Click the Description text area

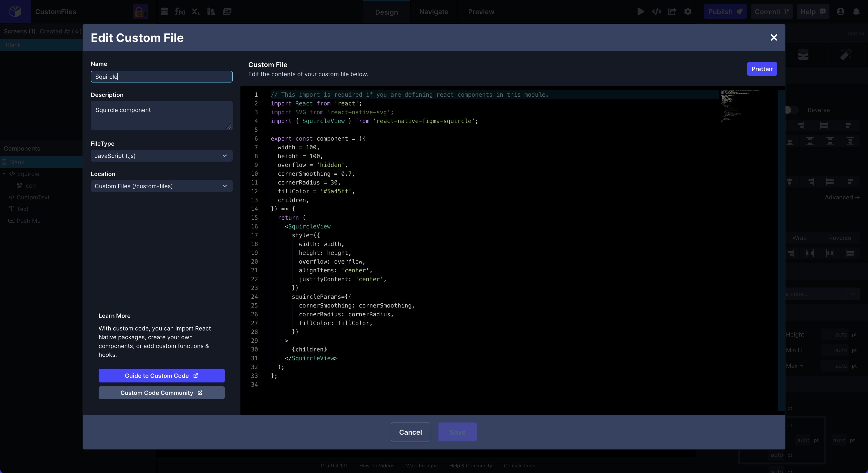click(161, 115)
